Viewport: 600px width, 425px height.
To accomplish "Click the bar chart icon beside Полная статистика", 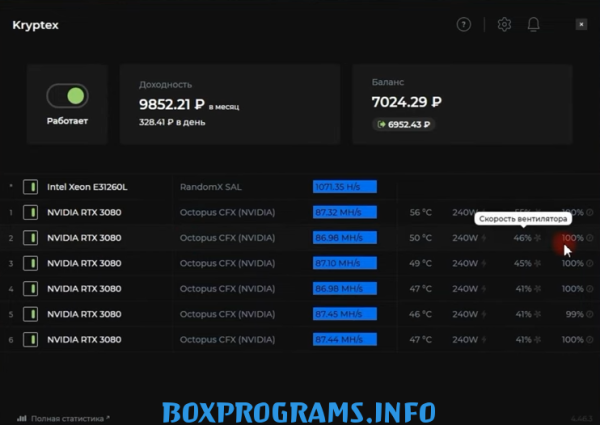I will click(x=22, y=418).
